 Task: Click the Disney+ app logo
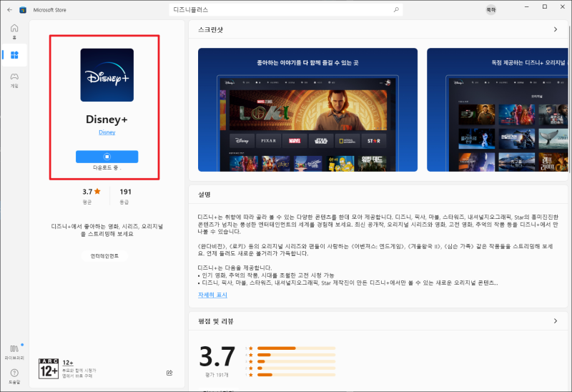[x=107, y=75]
